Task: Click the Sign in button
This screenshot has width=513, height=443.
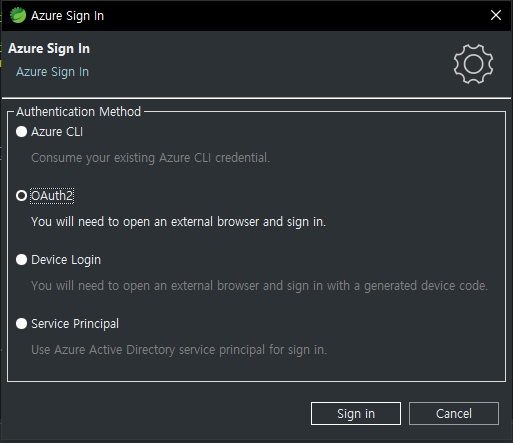Action: [356, 413]
